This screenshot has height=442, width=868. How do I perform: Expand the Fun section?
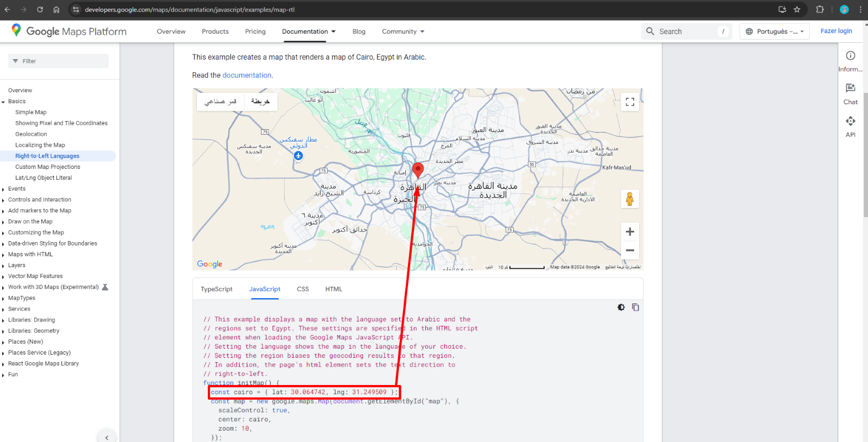[3, 375]
